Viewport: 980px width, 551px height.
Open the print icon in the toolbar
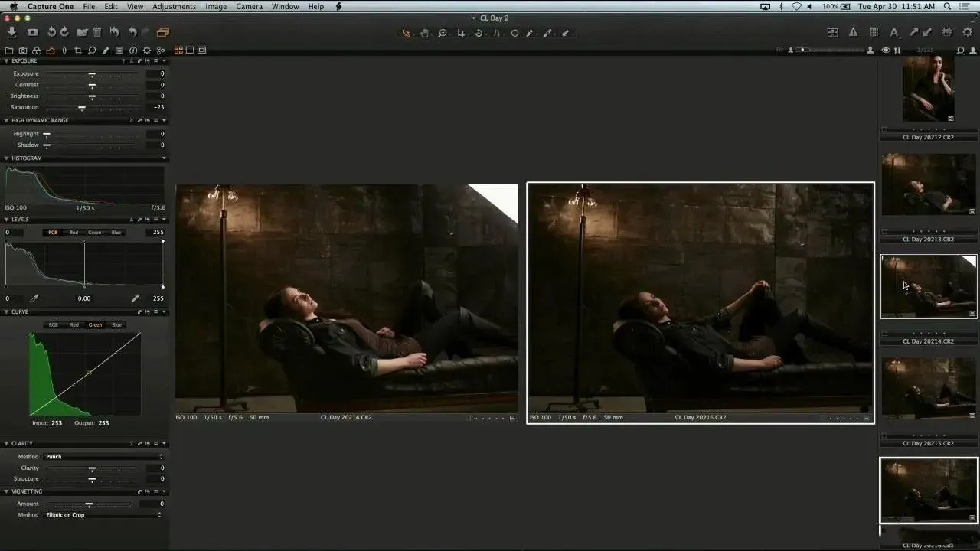pos(947,32)
